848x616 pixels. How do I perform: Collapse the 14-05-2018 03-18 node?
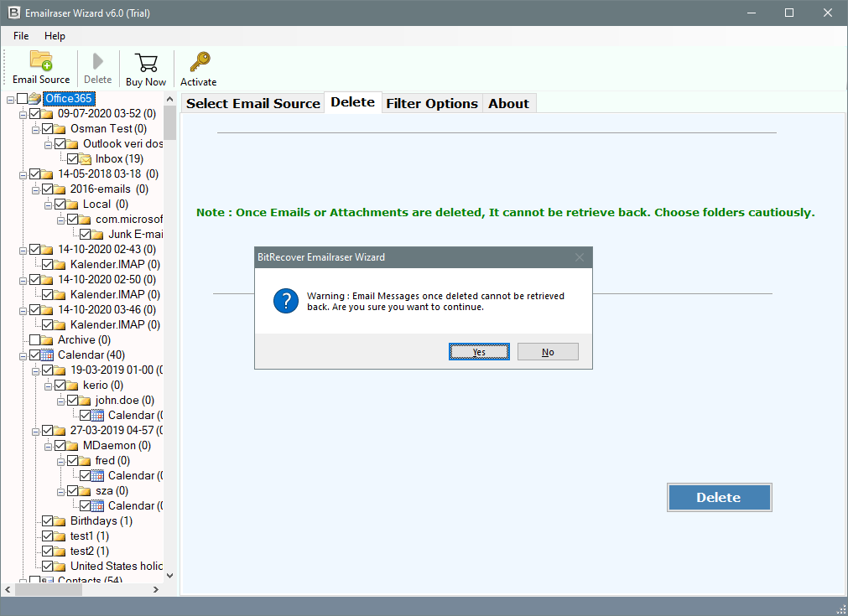(23, 175)
